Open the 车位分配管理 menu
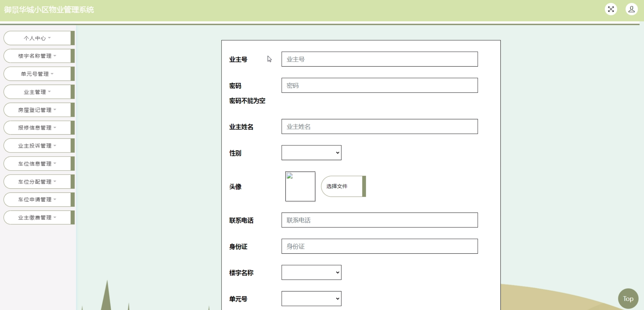 (x=37, y=182)
